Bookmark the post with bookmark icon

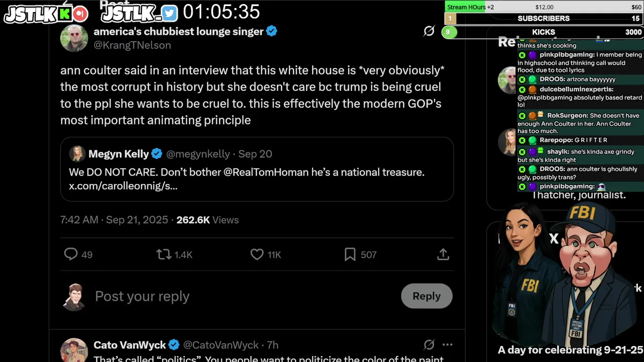pyautogui.click(x=350, y=254)
